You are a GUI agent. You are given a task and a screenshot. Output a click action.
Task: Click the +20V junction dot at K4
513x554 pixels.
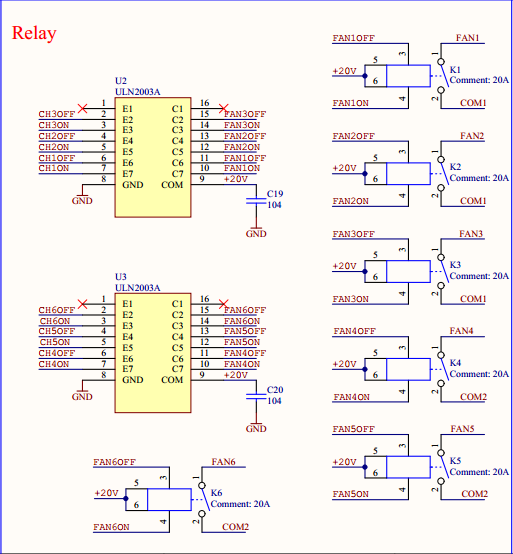click(365, 369)
